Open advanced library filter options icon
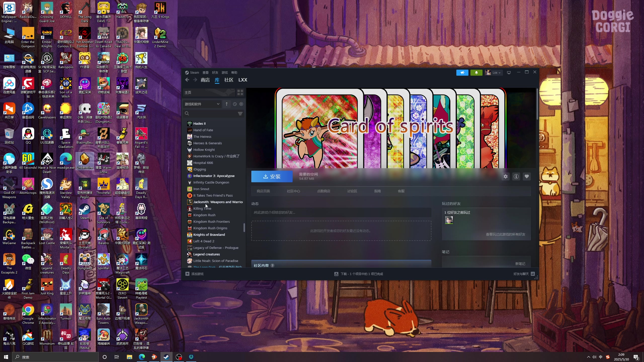Screen dimensions: 644x362 coord(240,114)
